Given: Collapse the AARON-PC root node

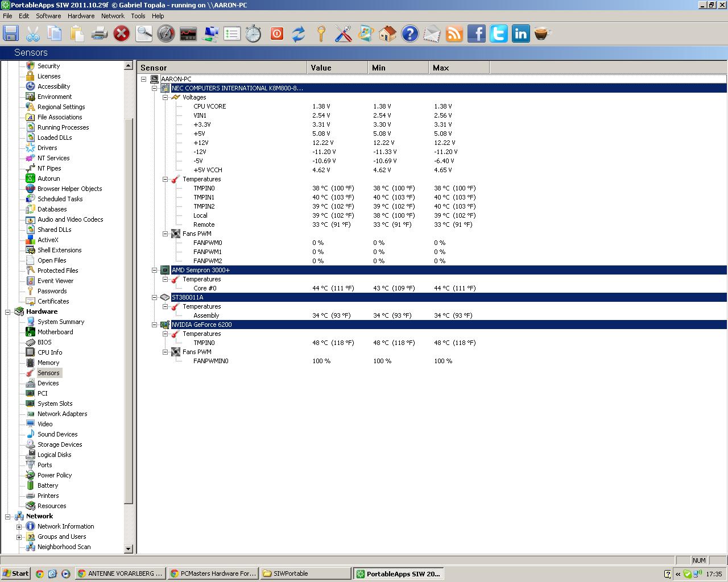Looking at the screenshot, I should point(144,79).
